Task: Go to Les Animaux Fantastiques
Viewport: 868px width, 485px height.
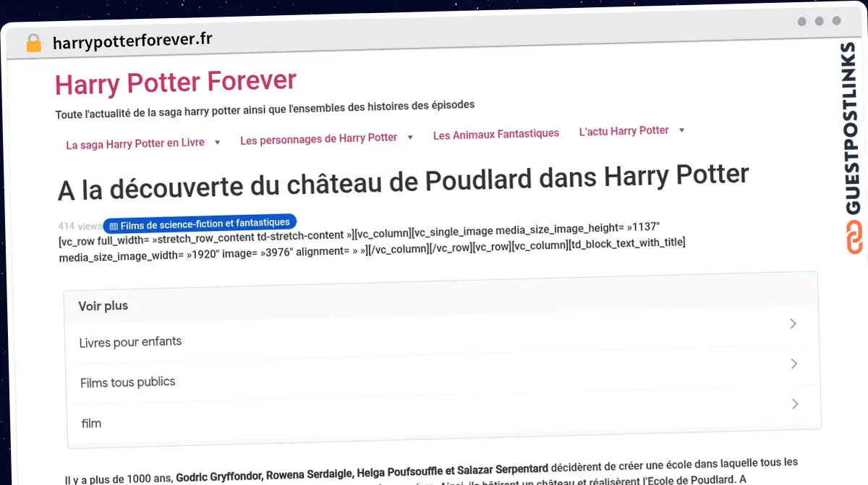Action: pyautogui.click(x=496, y=134)
